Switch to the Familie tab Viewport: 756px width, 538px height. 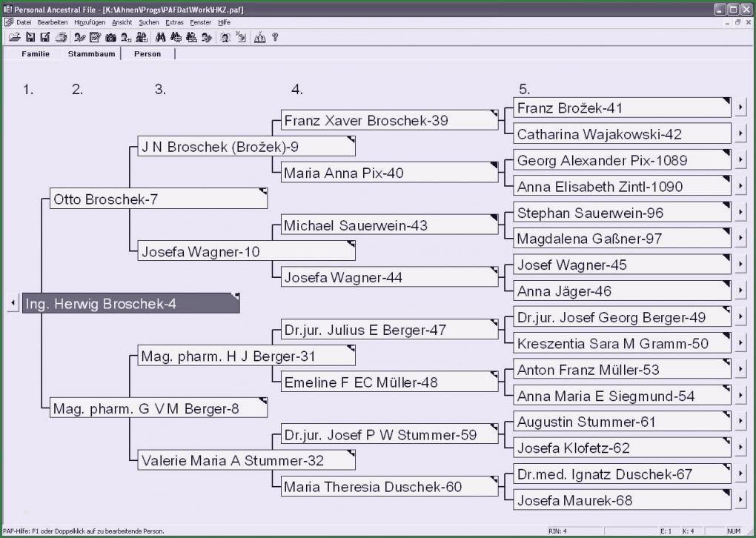click(x=36, y=54)
